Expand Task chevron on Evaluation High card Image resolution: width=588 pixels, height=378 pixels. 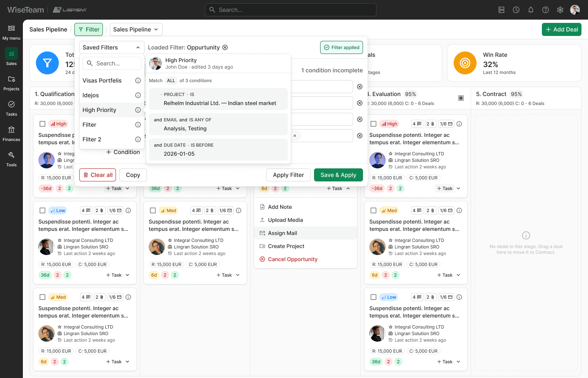coord(459,188)
